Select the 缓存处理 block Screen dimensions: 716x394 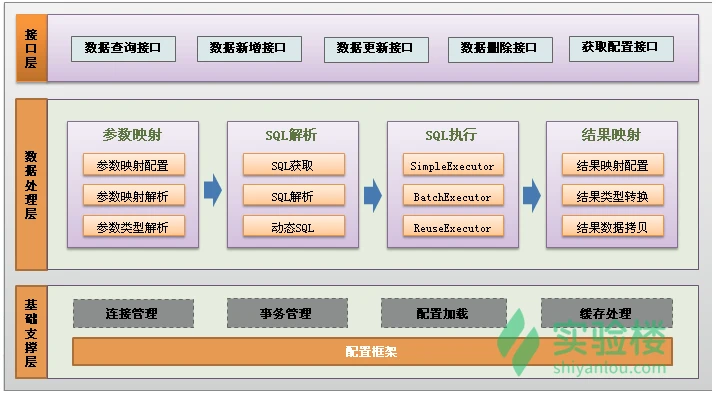[607, 313]
